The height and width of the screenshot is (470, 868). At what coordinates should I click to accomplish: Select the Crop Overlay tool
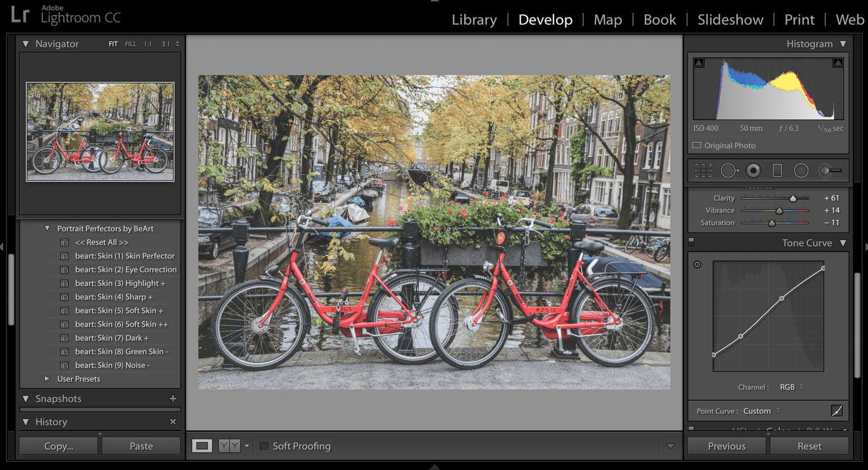[703, 170]
